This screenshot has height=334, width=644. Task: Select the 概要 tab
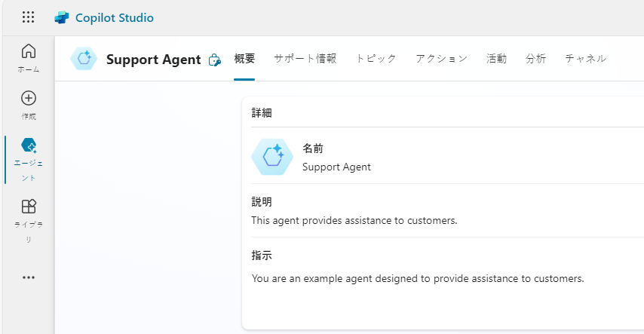[x=244, y=59]
